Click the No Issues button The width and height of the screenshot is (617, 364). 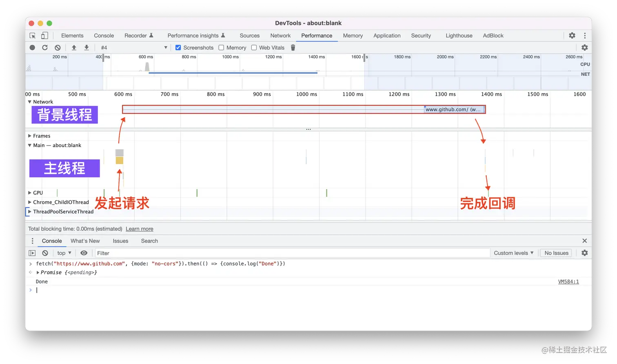[556, 253]
